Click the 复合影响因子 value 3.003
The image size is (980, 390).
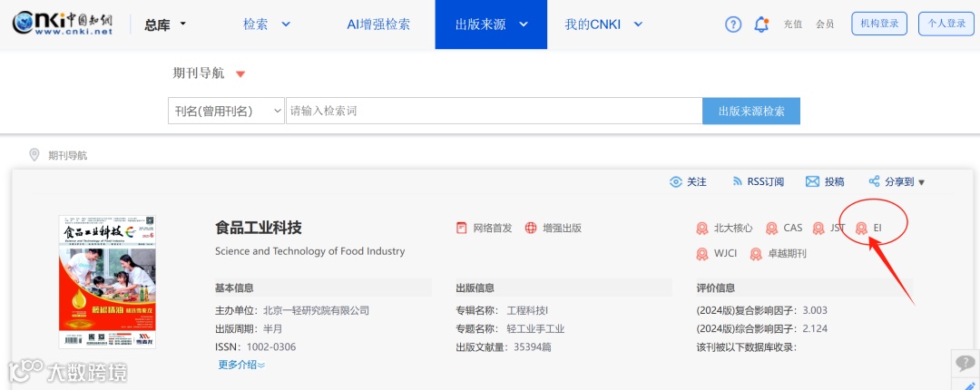(815, 310)
